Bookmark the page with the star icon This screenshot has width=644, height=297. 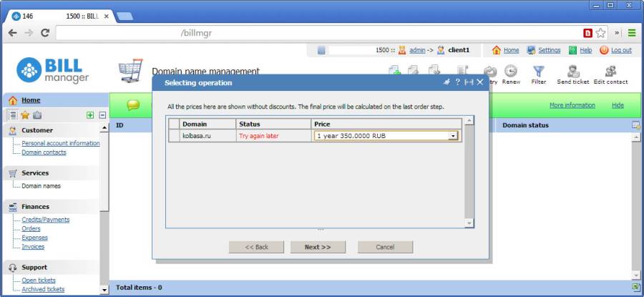[600, 33]
